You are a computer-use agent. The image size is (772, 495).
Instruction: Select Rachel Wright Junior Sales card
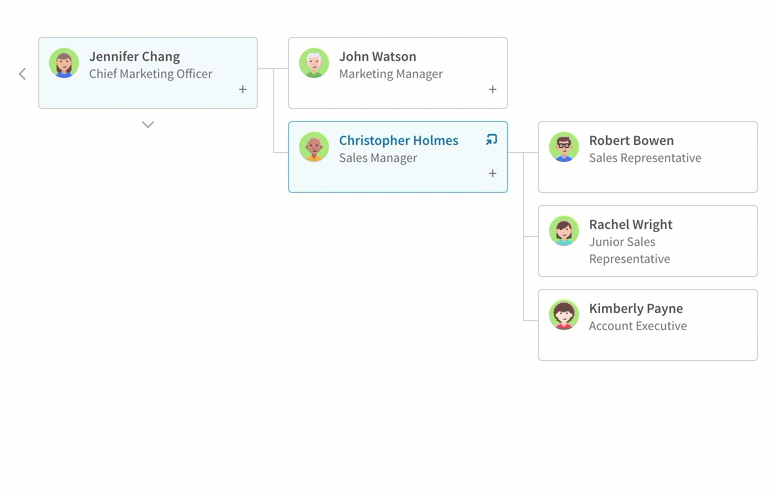coord(648,241)
